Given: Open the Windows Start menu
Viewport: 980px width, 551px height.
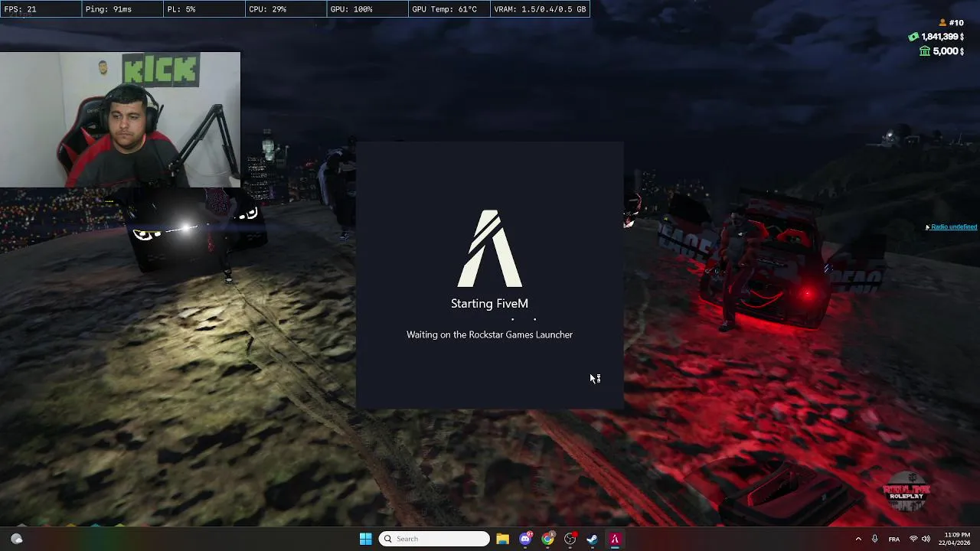Looking at the screenshot, I should click(x=365, y=539).
